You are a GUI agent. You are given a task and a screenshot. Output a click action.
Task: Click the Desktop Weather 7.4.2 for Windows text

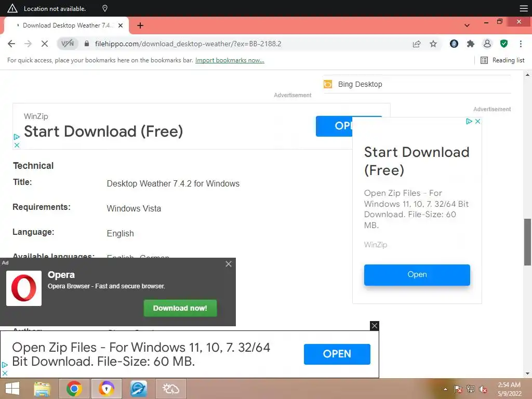pyautogui.click(x=173, y=183)
